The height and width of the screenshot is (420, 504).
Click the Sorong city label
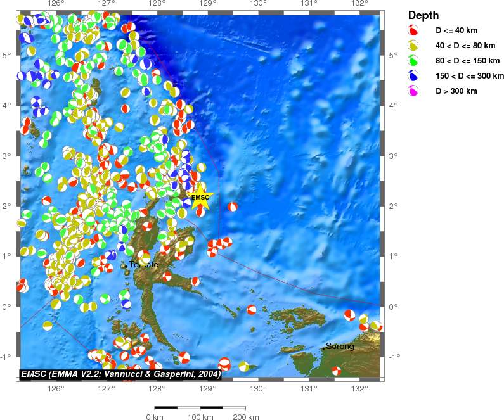[x=340, y=346]
